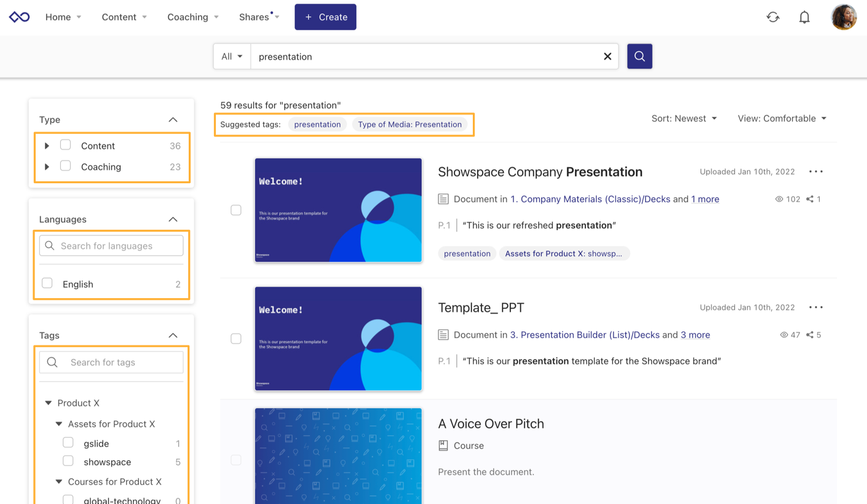This screenshot has height=504, width=867.
Task: Tick the Coaching type checkbox
Action: (x=65, y=166)
